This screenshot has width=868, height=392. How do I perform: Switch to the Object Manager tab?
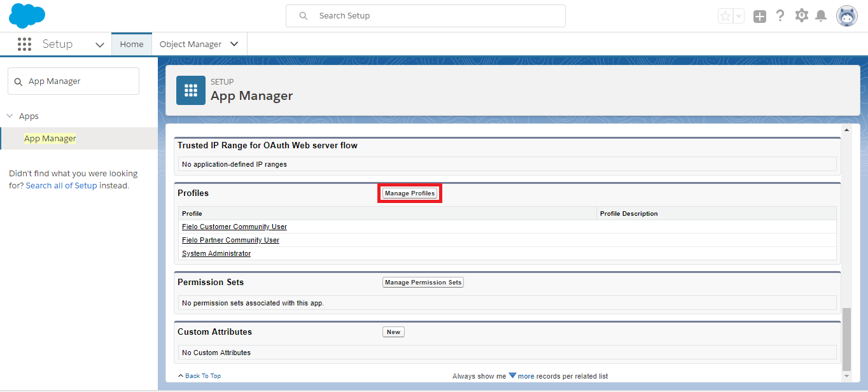point(190,44)
